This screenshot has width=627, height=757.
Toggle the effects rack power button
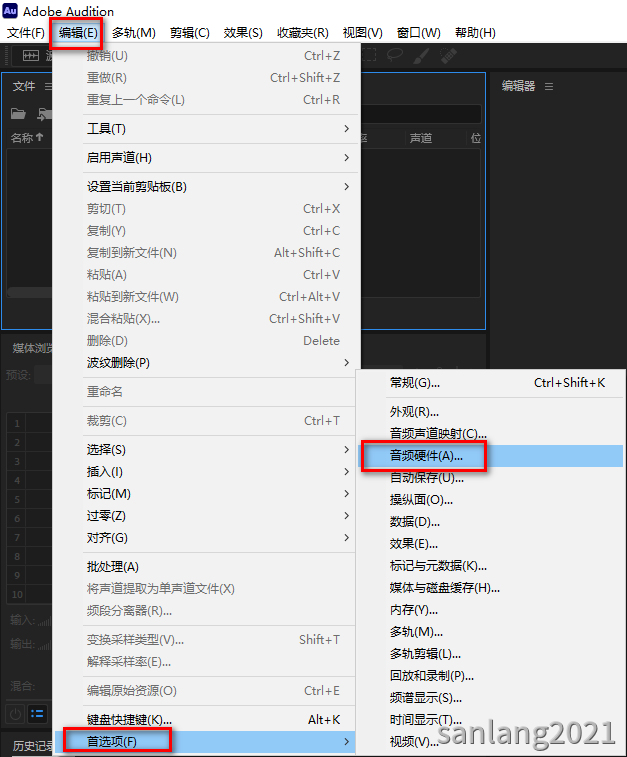tap(15, 714)
